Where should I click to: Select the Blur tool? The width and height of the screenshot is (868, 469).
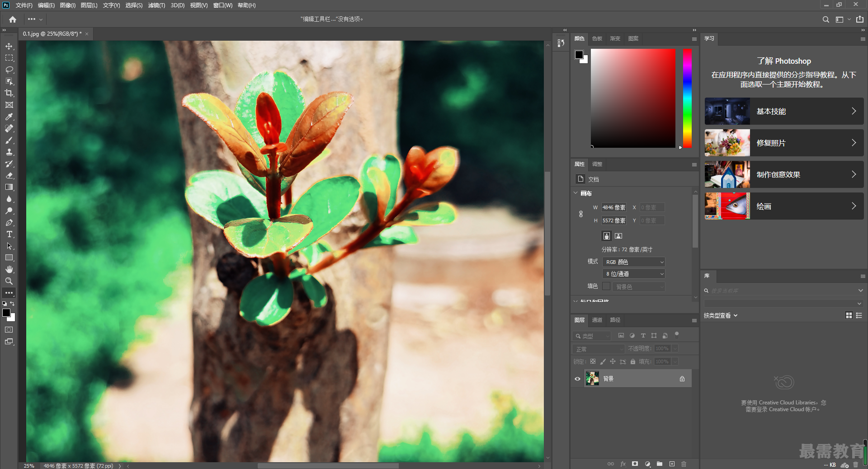[9, 199]
